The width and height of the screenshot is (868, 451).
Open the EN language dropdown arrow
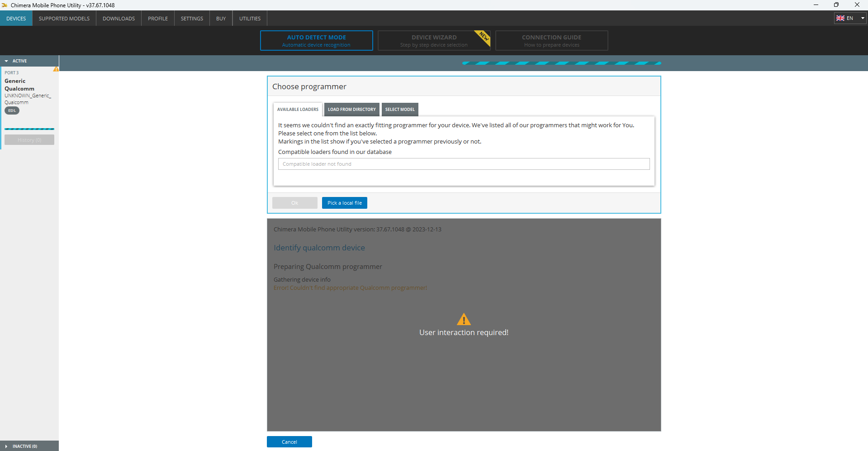[x=862, y=18]
